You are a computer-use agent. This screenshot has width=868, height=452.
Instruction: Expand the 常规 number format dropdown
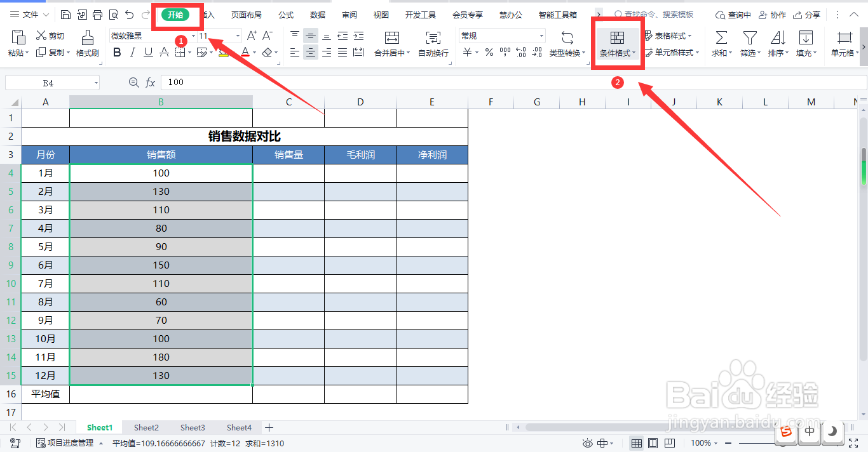tap(543, 35)
